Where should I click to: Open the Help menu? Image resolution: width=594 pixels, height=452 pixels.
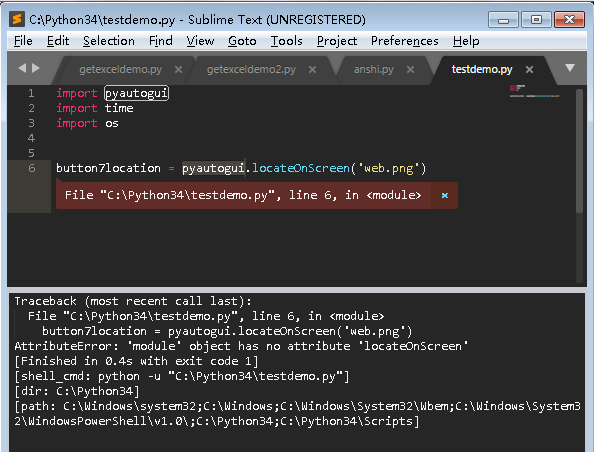pyautogui.click(x=466, y=41)
